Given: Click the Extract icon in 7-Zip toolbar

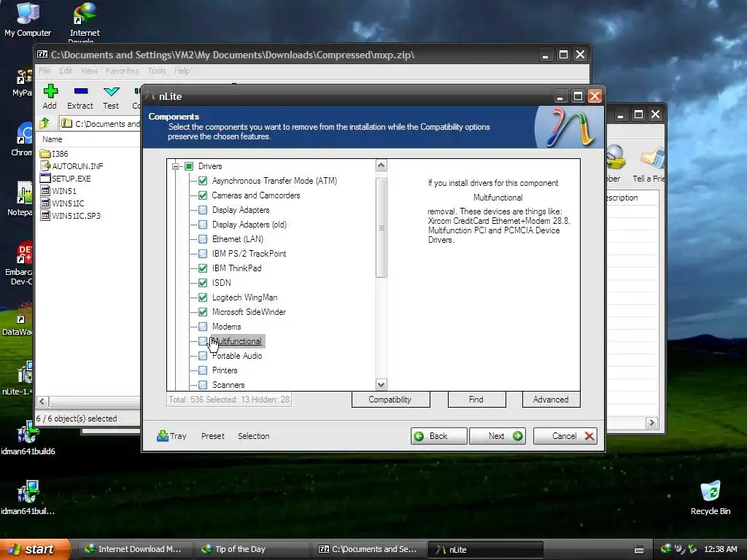Looking at the screenshot, I should [80, 91].
